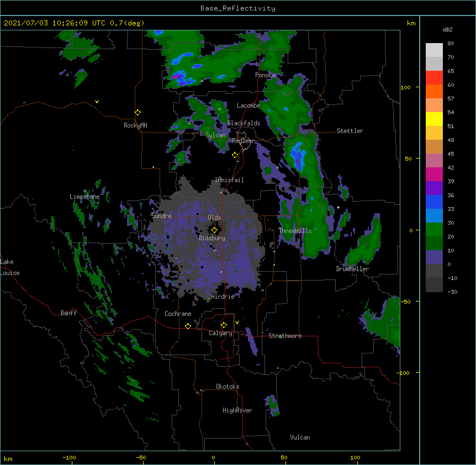Click the -100 tick on horizontal axis

69,457
